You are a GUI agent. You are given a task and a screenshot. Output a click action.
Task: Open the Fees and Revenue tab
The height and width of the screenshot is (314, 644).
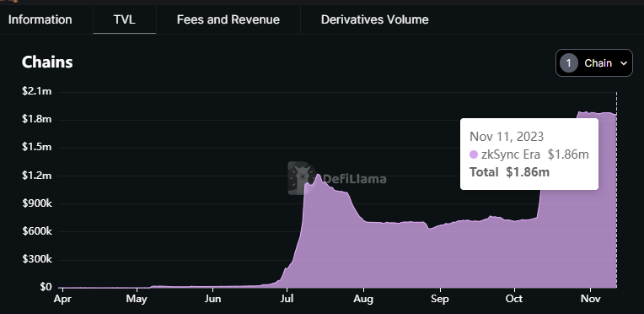point(228,19)
